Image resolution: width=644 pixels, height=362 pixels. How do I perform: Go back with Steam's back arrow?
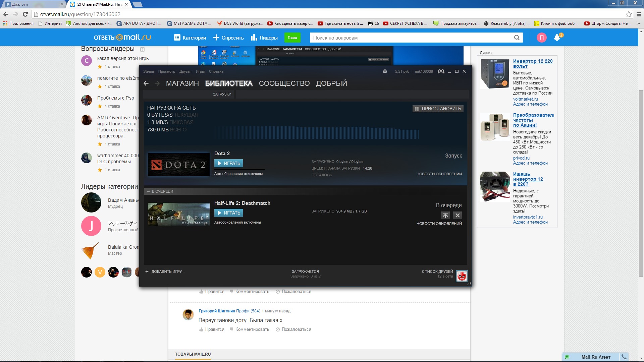click(146, 83)
